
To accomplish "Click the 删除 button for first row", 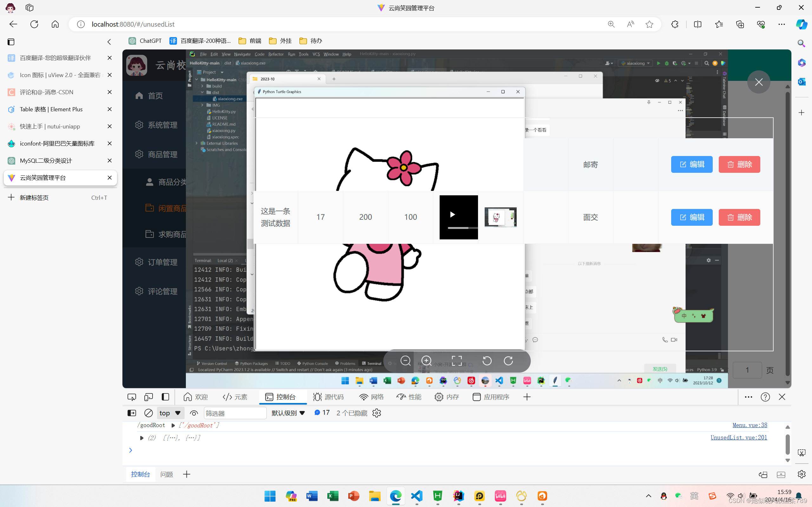I will 740,164.
